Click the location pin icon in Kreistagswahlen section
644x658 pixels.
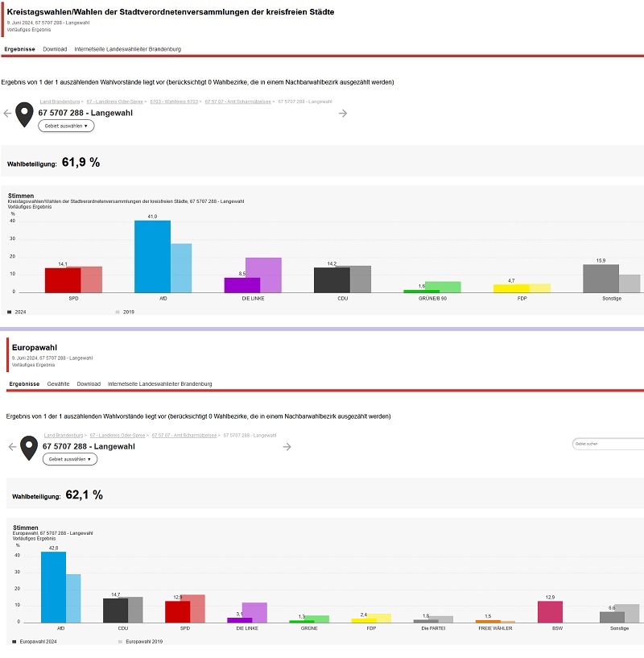point(25,115)
